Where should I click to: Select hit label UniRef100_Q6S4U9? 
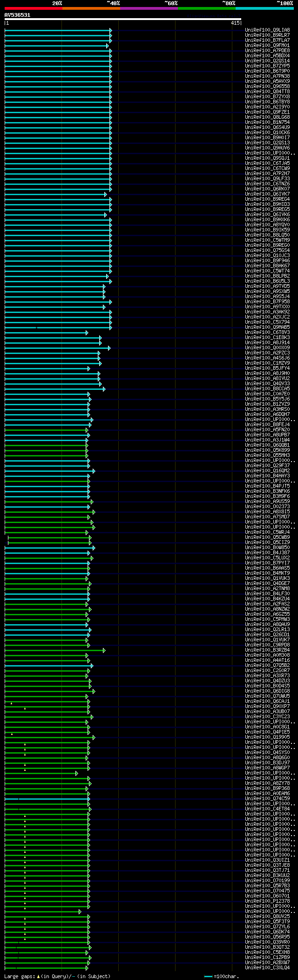(x=267, y=128)
